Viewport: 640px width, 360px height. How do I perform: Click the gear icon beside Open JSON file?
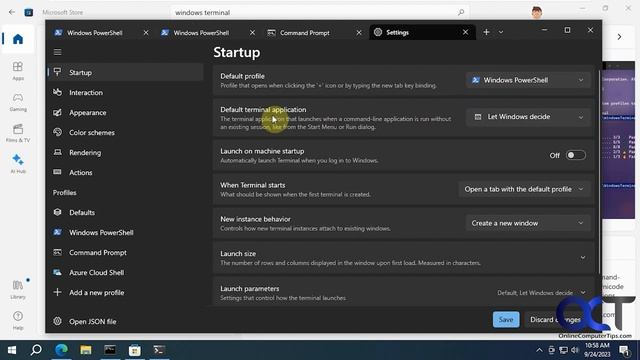pos(58,321)
